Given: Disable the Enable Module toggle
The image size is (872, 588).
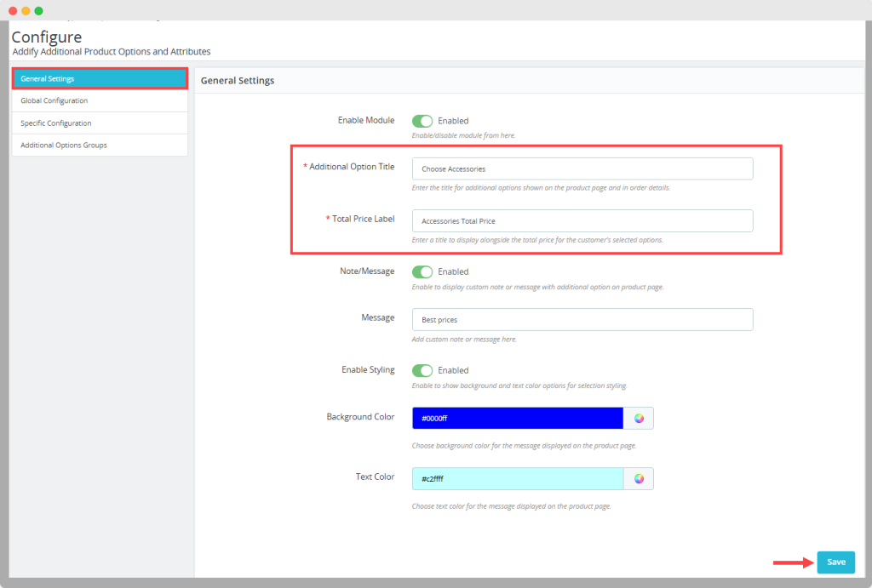Looking at the screenshot, I should 422,121.
